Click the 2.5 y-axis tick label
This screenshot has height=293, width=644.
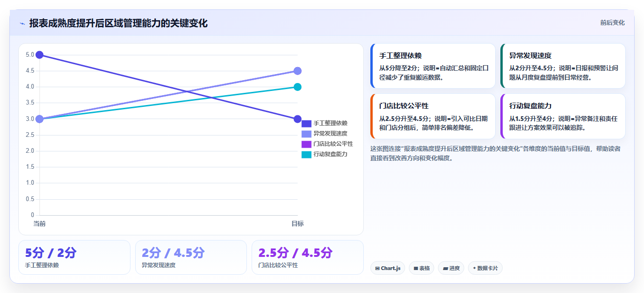pos(30,135)
